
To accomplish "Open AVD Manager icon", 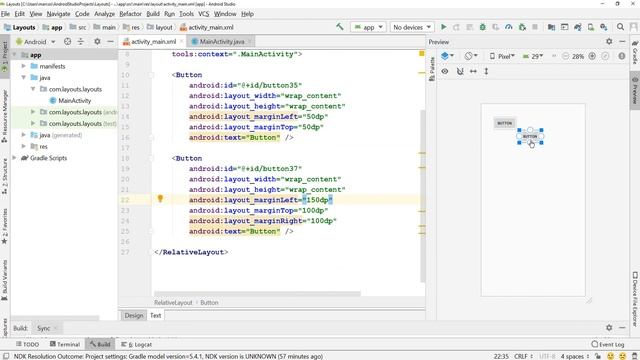I will tap(591, 27).
